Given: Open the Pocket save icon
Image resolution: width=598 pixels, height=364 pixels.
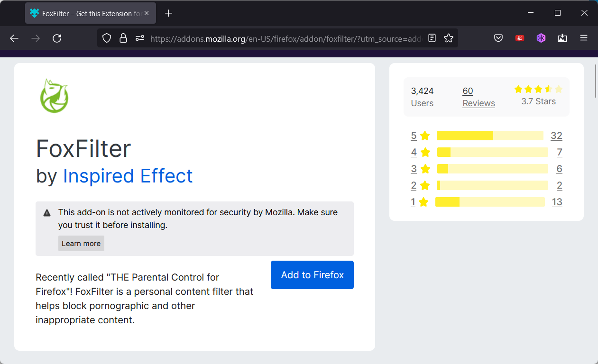Looking at the screenshot, I should (498, 38).
